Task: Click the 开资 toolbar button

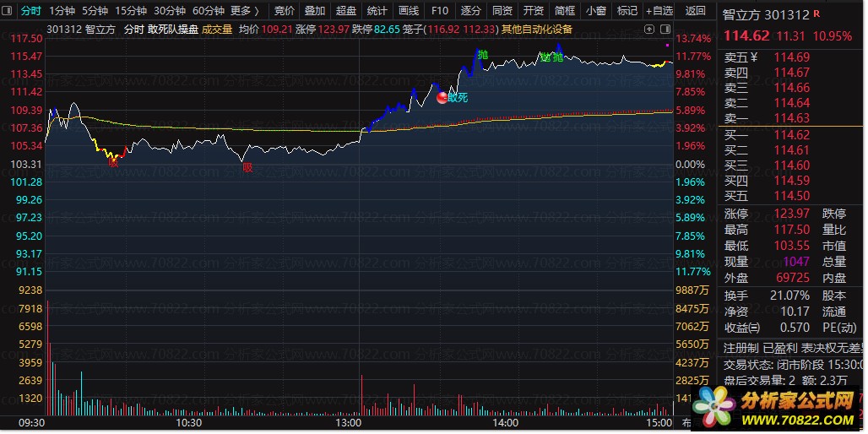Action: pos(533,10)
